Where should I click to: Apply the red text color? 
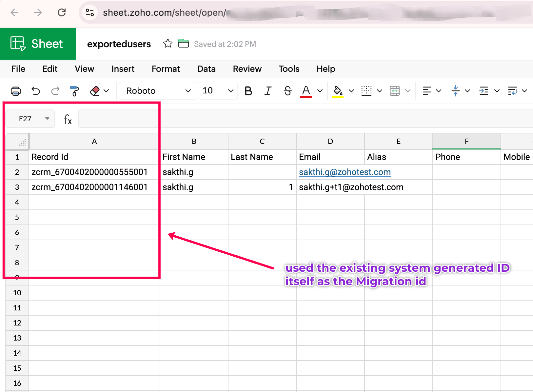pyautogui.click(x=306, y=91)
